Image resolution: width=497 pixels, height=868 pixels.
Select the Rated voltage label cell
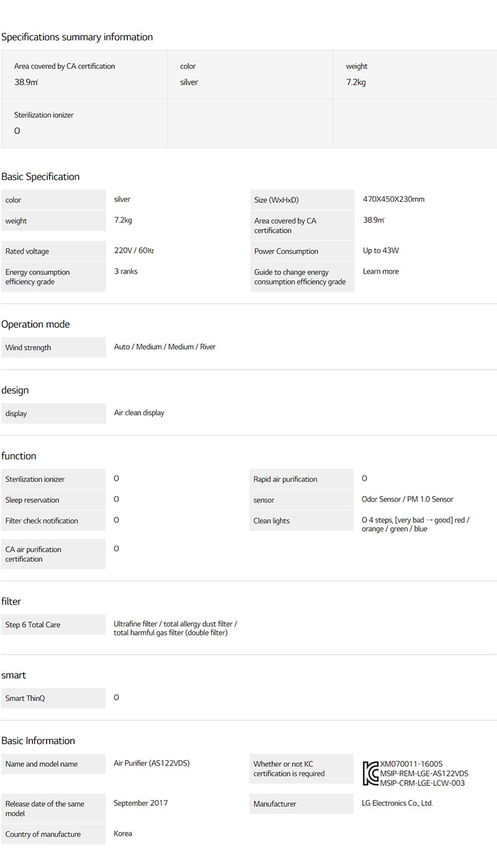point(53,251)
